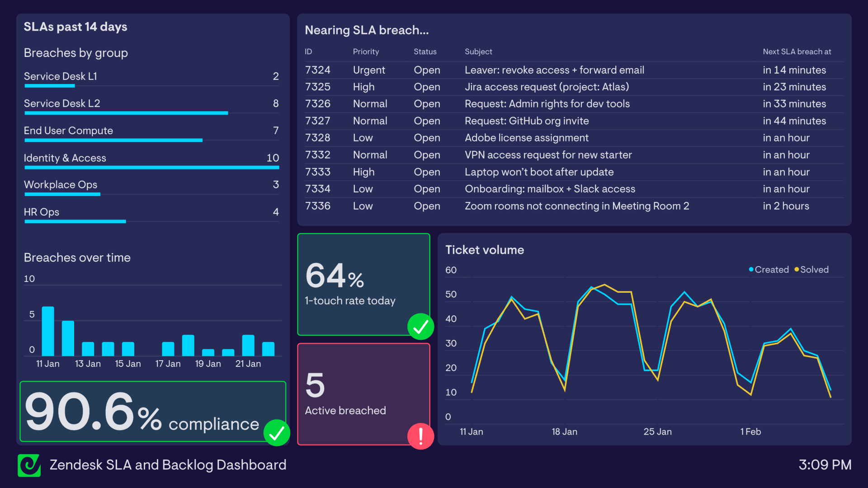Click the 3:09 PM clock
868x488 pixels.
[825, 465]
